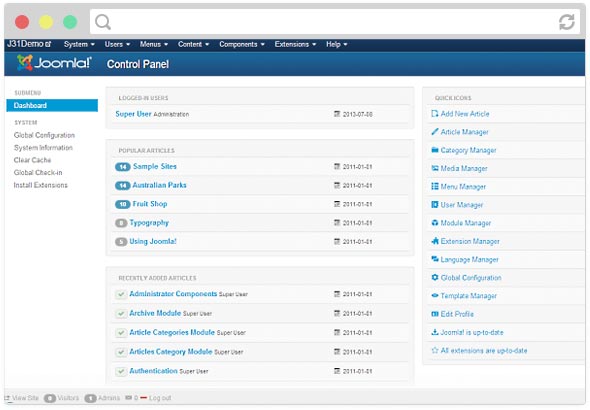The image size is (590, 410).
Task: Click the hits badge next to Sample Sites
Action: (x=123, y=167)
